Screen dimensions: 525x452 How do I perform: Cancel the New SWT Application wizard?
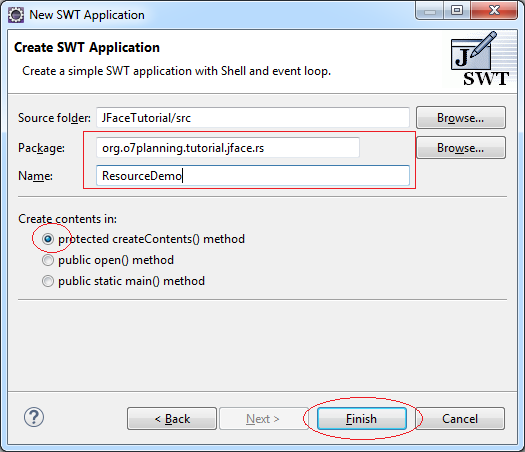pyautogui.click(x=460, y=419)
